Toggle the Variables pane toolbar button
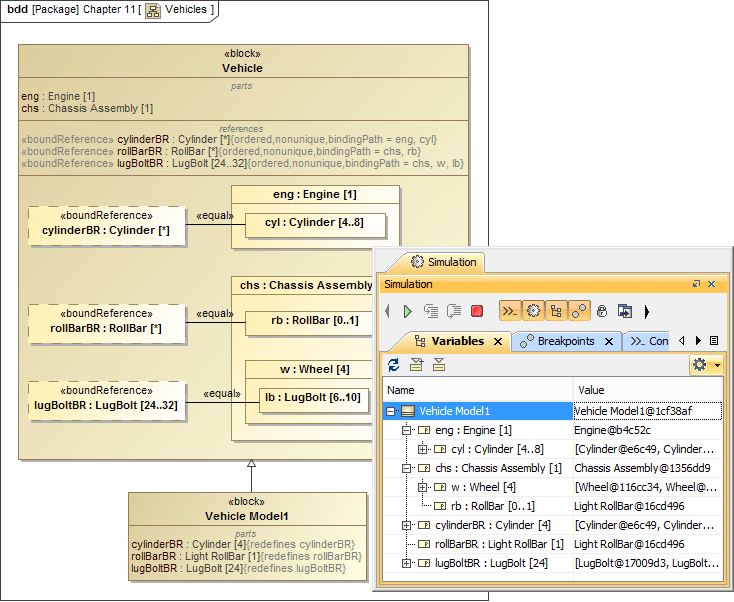Viewport: 734px width, 602px height. tap(556, 311)
